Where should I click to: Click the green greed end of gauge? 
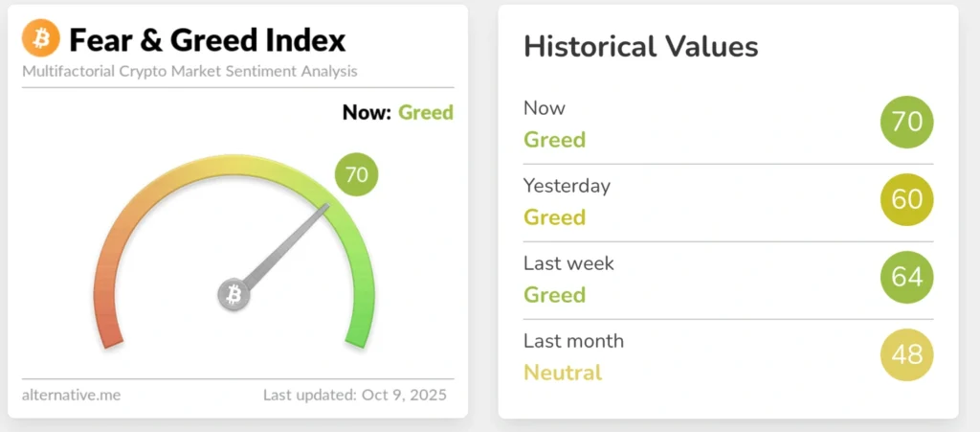click(358, 330)
